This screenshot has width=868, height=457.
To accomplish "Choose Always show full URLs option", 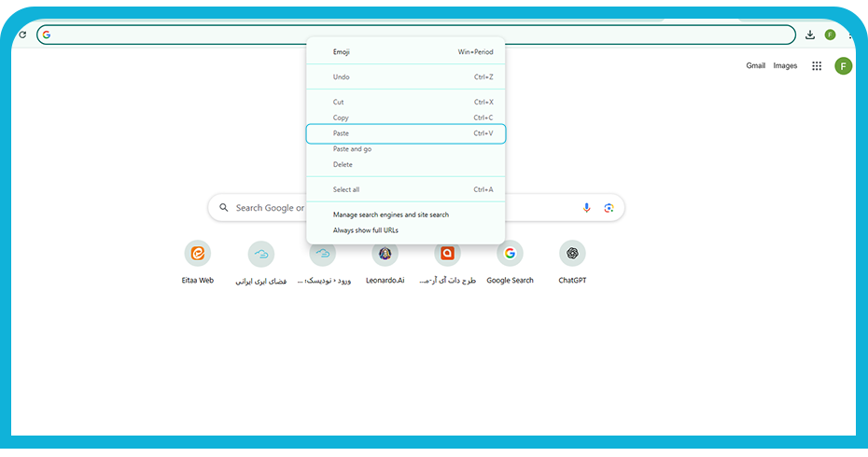I will pyautogui.click(x=365, y=230).
